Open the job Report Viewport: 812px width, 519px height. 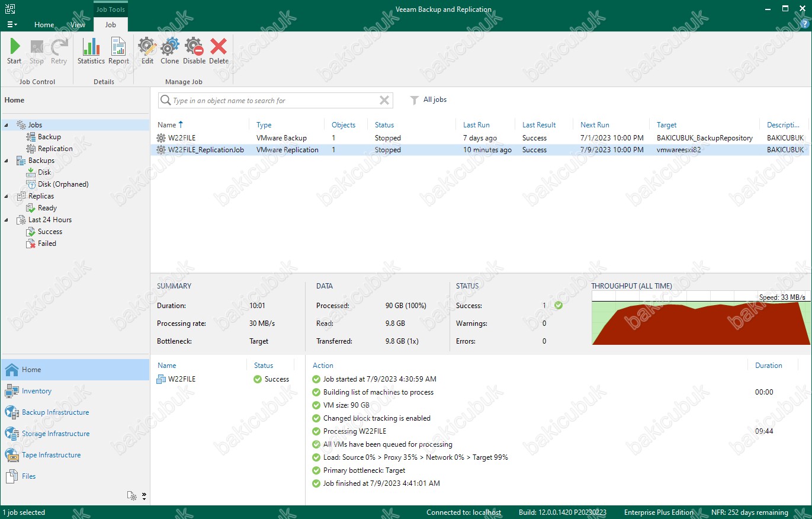click(x=118, y=51)
